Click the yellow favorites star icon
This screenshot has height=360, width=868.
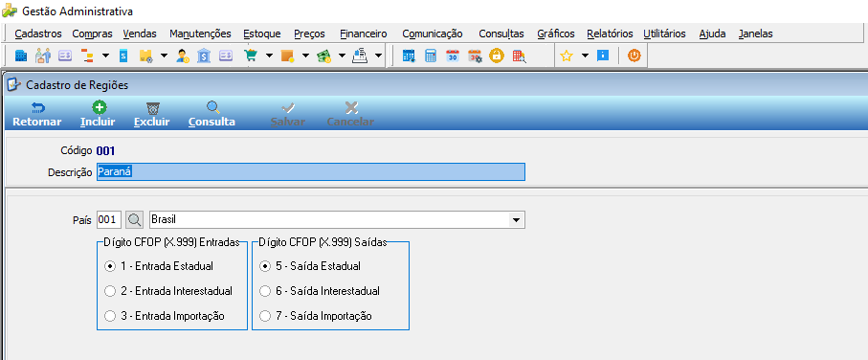[566, 56]
